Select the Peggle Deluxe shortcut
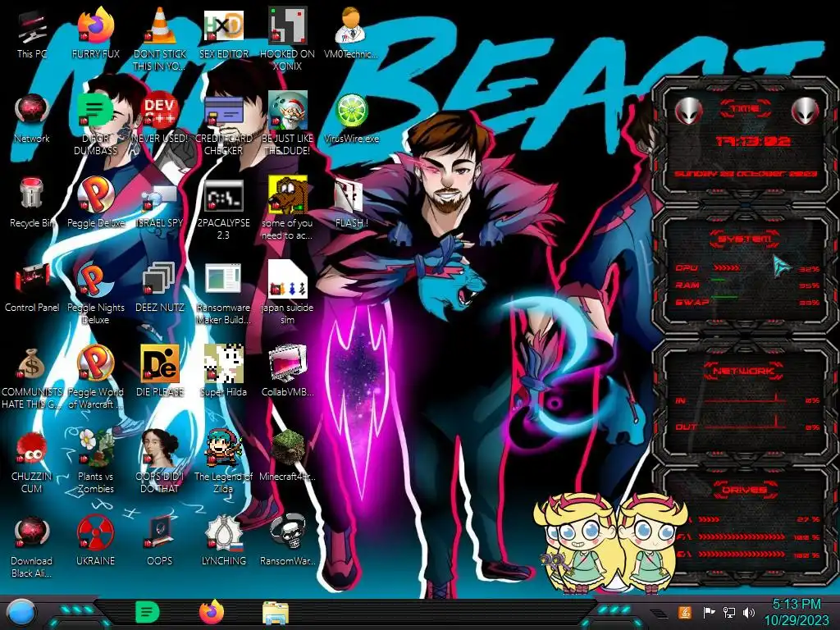 pyautogui.click(x=96, y=203)
